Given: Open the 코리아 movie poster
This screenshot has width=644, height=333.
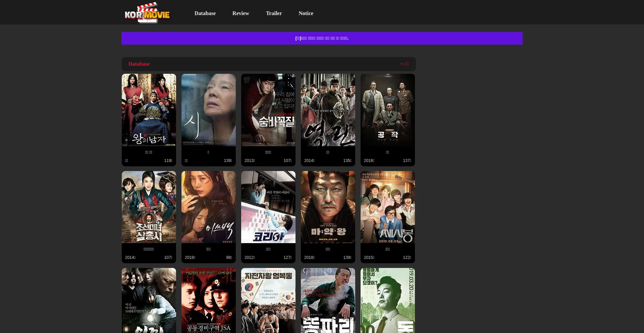Looking at the screenshot, I should click(x=268, y=207).
